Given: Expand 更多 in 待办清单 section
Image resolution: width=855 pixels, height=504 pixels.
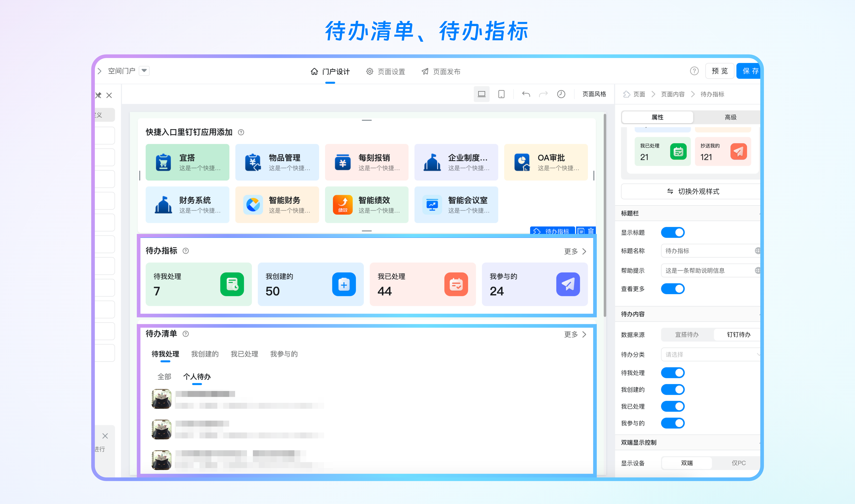Looking at the screenshot, I should pyautogui.click(x=575, y=334).
